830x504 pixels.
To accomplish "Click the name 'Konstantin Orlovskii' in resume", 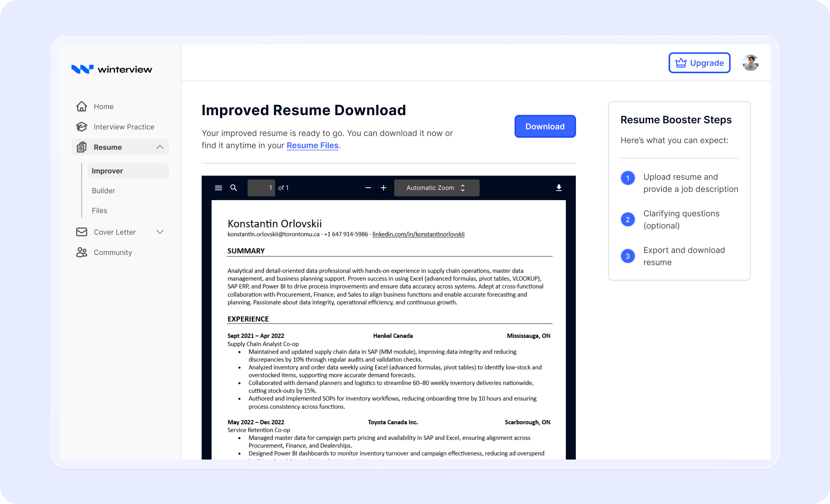I will click(x=275, y=223).
